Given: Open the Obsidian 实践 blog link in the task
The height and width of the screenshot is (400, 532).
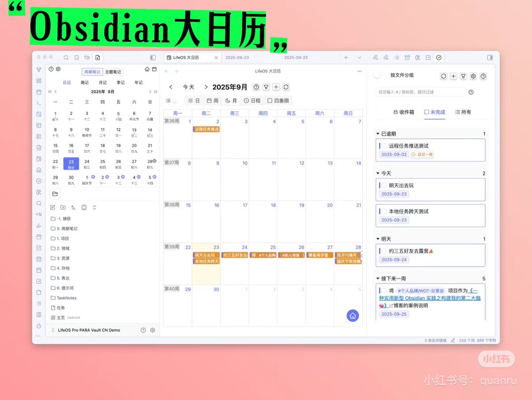Looking at the screenshot, I should [x=430, y=298].
